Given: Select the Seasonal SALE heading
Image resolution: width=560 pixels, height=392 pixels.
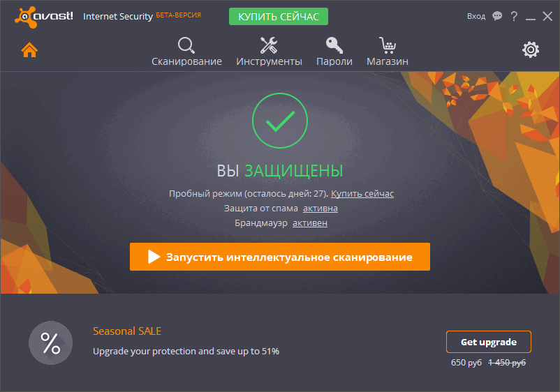Looking at the screenshot, I should tap(127, 331).
